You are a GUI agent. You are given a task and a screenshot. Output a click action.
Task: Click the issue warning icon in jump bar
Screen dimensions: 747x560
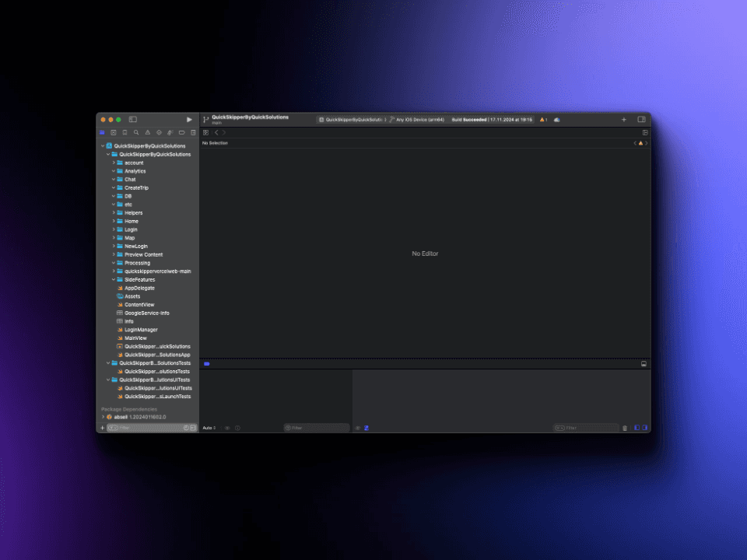pos(640,143)
